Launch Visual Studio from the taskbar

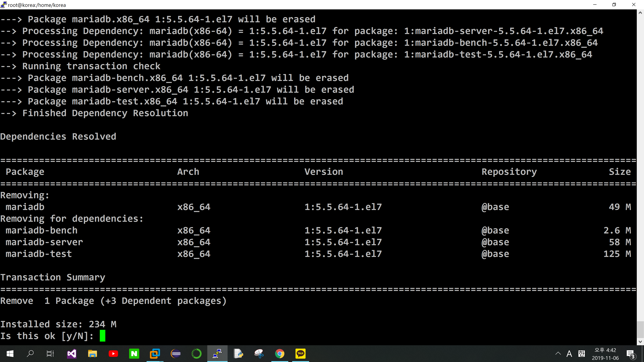pos(72,353)
